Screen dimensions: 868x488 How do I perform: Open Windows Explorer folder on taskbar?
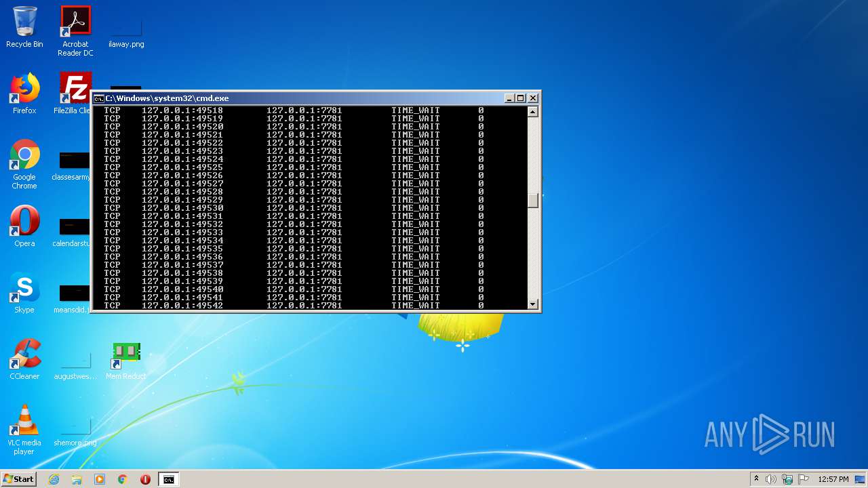click(77, 479)
